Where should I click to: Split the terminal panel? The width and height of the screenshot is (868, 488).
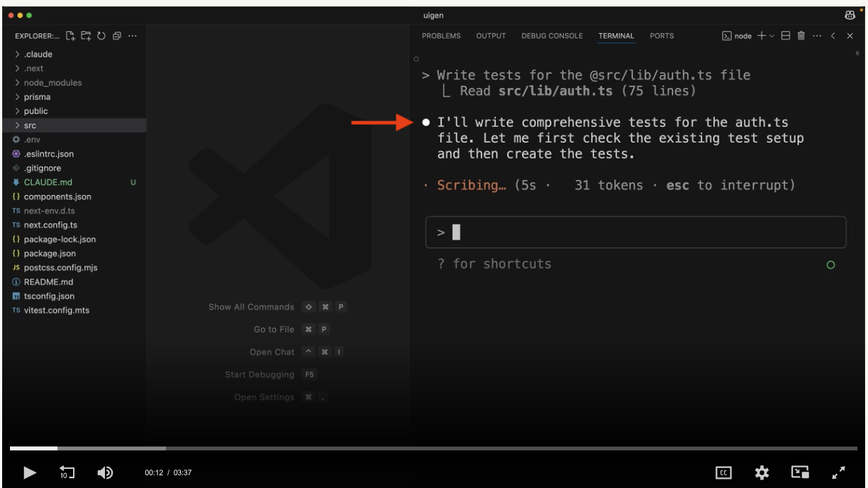(786, 35)
